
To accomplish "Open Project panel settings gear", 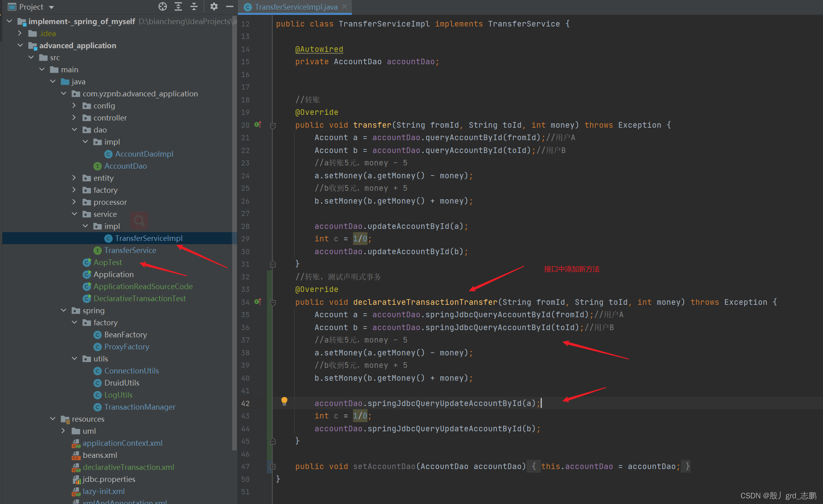I will 214,6.
